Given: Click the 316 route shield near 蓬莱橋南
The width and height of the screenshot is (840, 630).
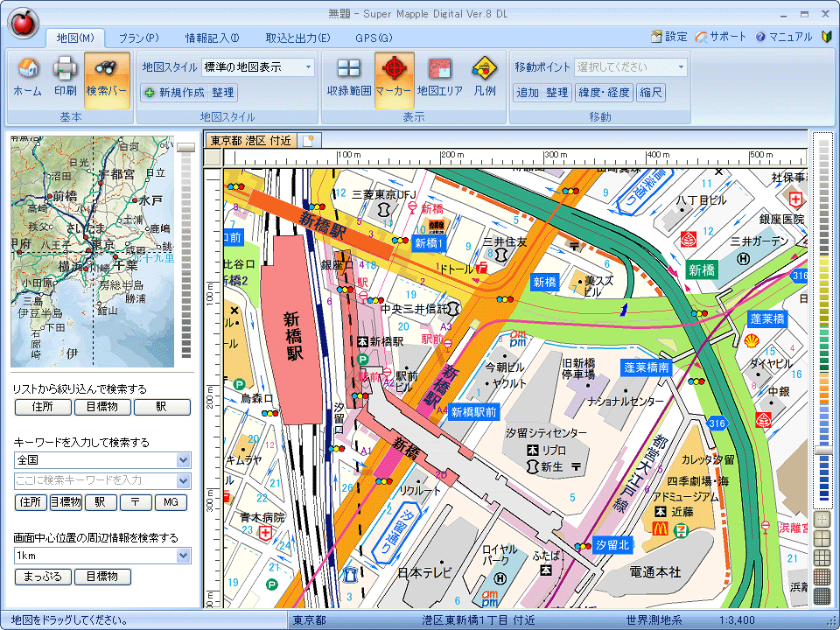Looking at the screenshot, I should (717, 423).
